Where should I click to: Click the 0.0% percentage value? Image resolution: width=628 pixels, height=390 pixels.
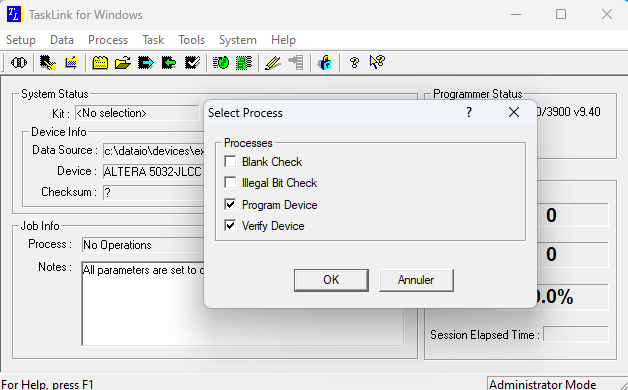(x=554, y=297)
